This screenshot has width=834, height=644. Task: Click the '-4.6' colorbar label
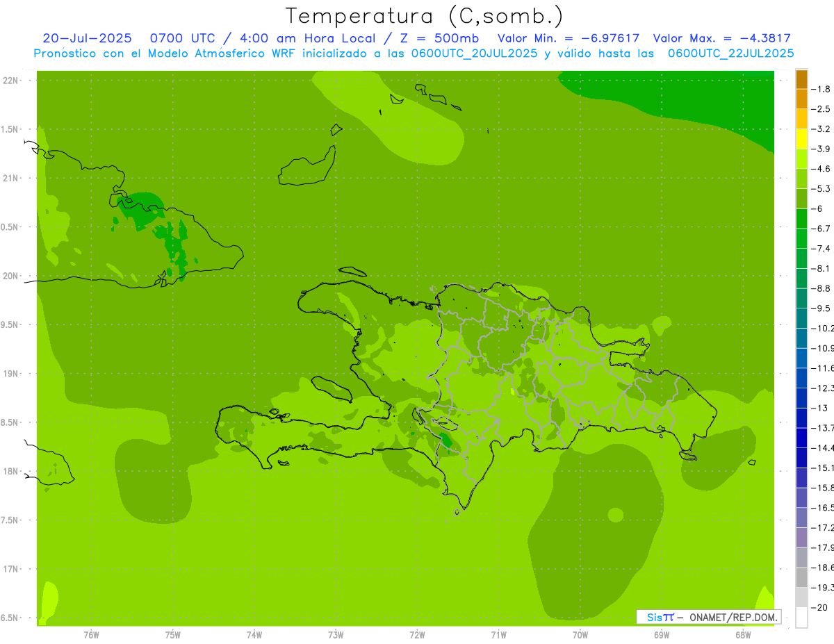pyautogui.click(x=821, y=169)
